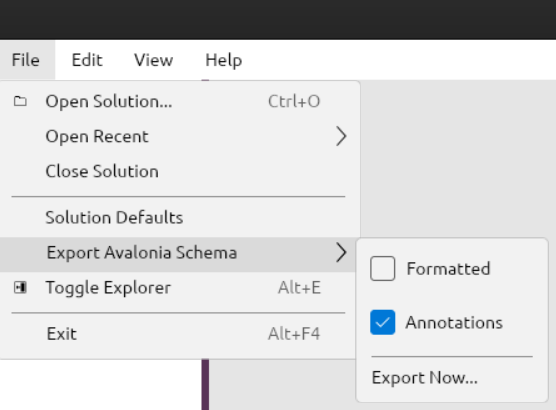Expand the Open Recent submenu arrow
This screenshot has width=556, height=410.
(341, 136)
